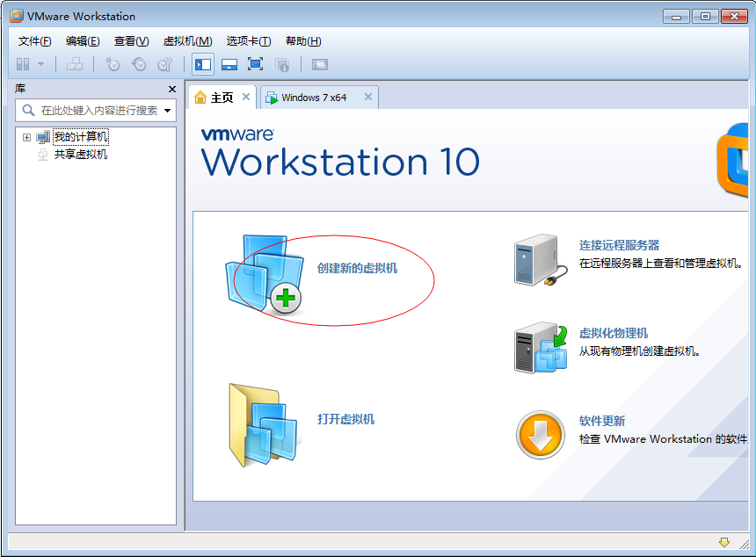Image resolution: width=756 pixels, height=557 pixels.
Task: Click the status bar arrow icon
Action: point(724,543)
